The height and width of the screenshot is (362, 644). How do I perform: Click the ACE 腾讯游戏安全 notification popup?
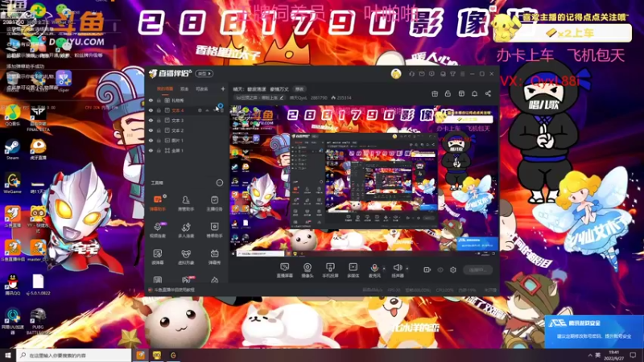(x=594, y=331)
